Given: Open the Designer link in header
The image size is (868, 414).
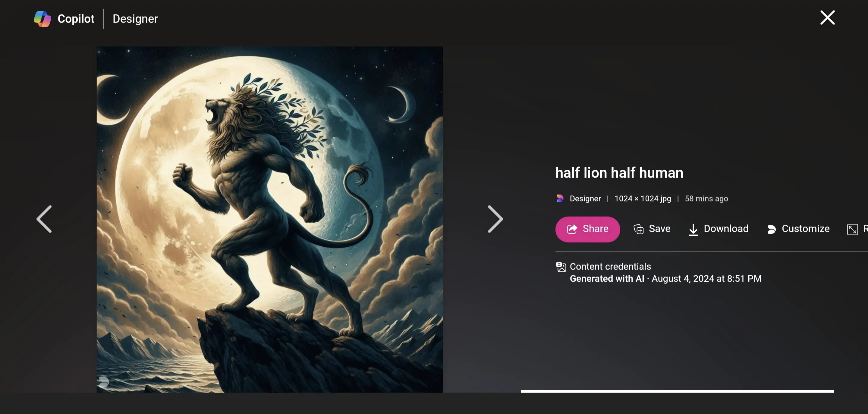Looking at the screenshot, I should click(x=135, y=19).
